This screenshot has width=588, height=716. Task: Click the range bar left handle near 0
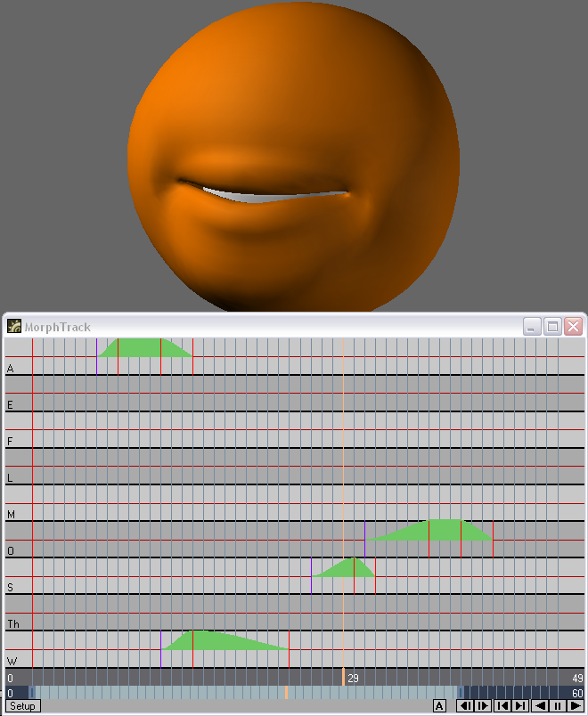[x=31, y=692]
